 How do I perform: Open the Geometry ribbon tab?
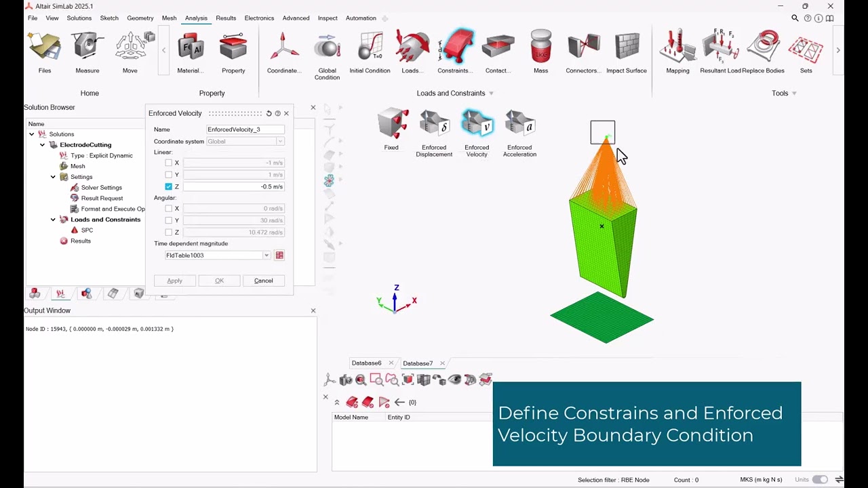(x=140, y=18)
